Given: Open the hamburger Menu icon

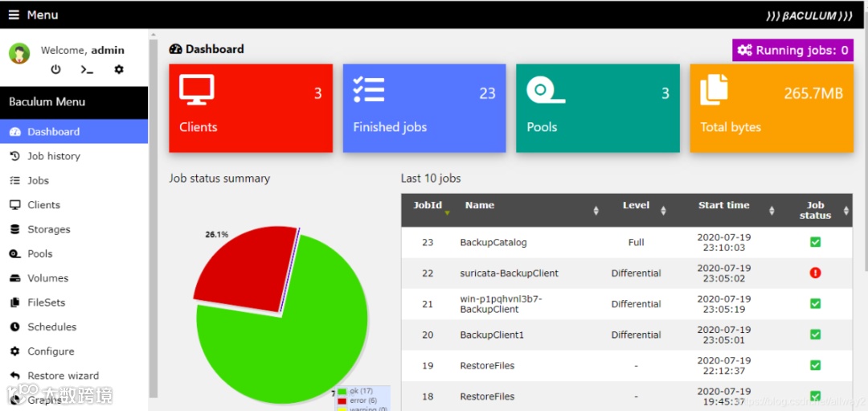Looking at the screenshot, I should [14, 15].
